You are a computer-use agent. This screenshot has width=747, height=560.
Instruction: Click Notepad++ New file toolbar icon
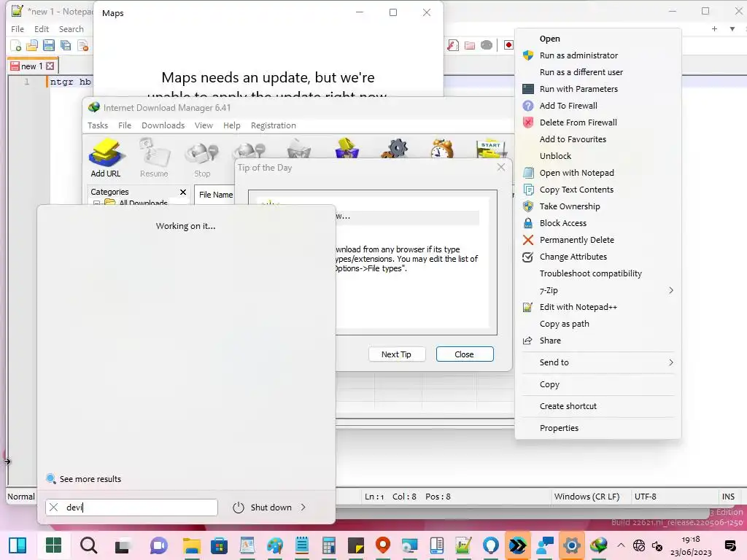coord(16,45)
